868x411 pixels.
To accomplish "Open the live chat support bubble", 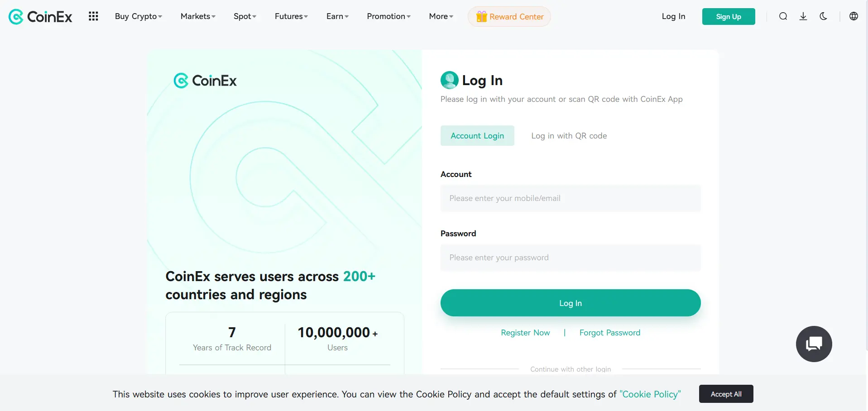I will [814, 344].
